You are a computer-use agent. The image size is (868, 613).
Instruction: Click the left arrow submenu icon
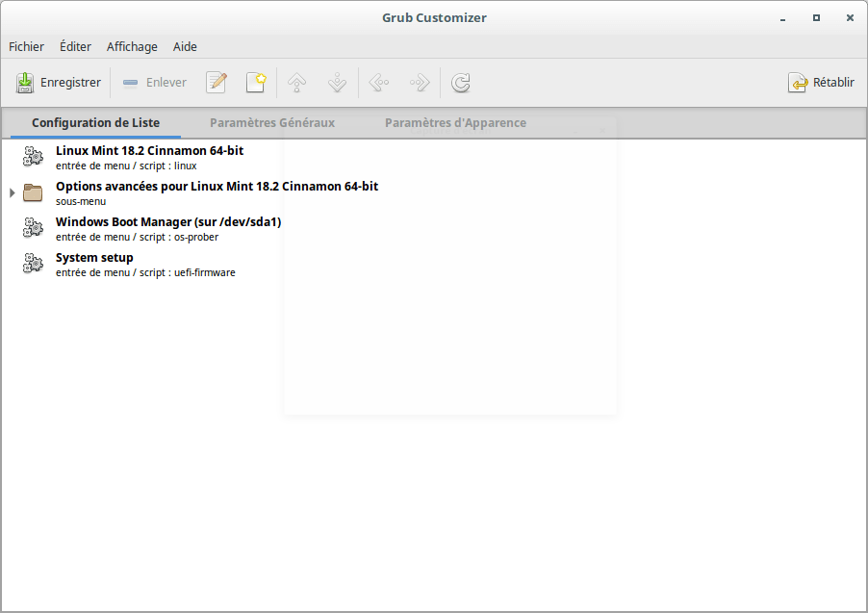pos(378,83)
